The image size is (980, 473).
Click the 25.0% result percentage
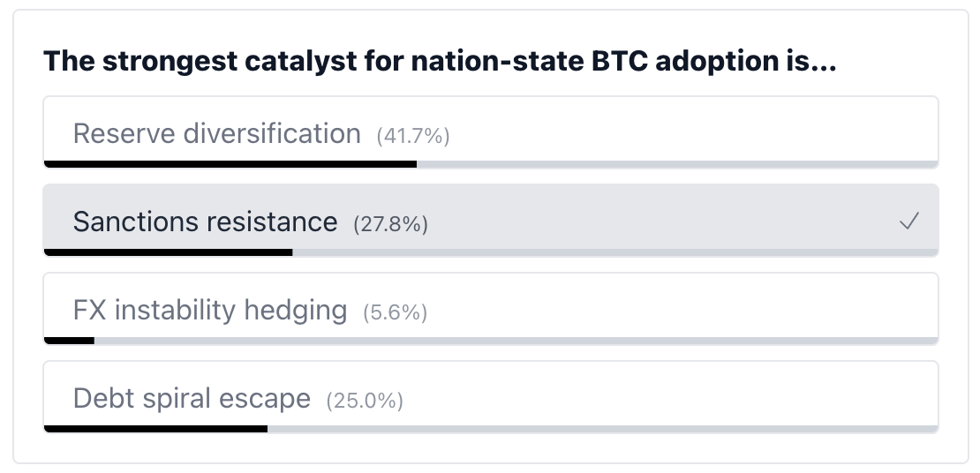coord(365,401)
